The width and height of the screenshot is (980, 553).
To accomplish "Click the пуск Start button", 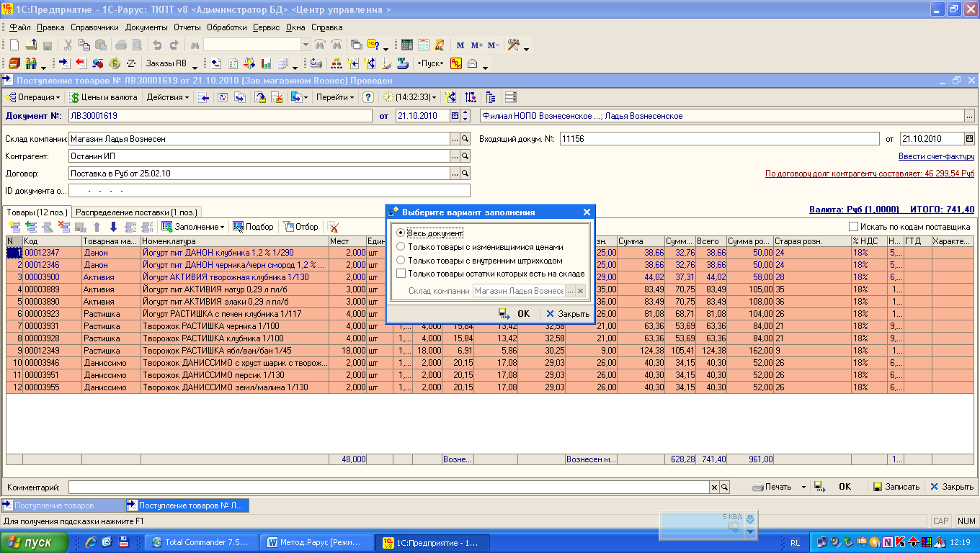I will (x=34, y=542).
